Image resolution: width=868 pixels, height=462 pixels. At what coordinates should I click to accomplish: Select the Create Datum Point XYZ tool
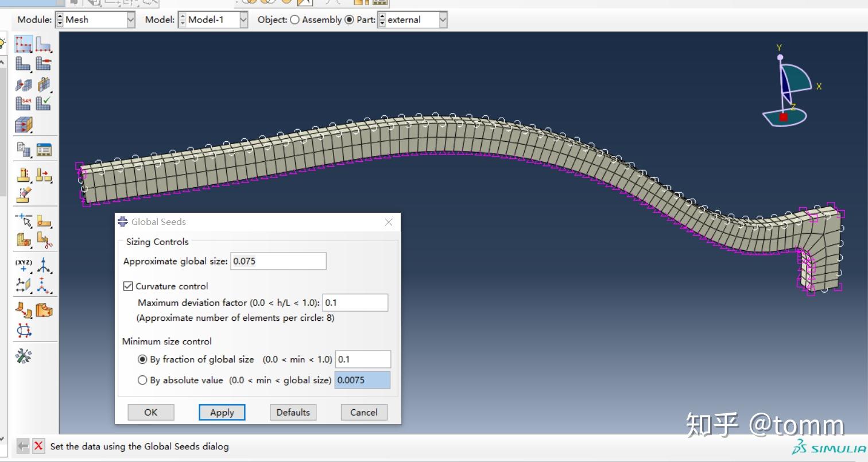[23, 266]
